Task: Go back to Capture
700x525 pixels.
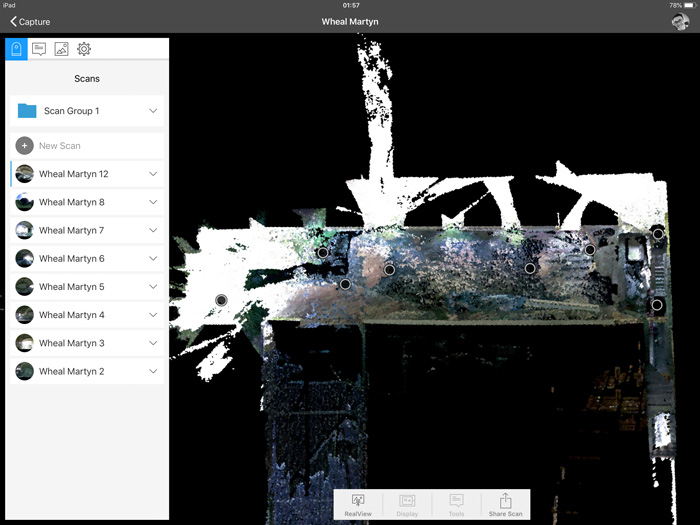Action: click(x=30, y=21)
